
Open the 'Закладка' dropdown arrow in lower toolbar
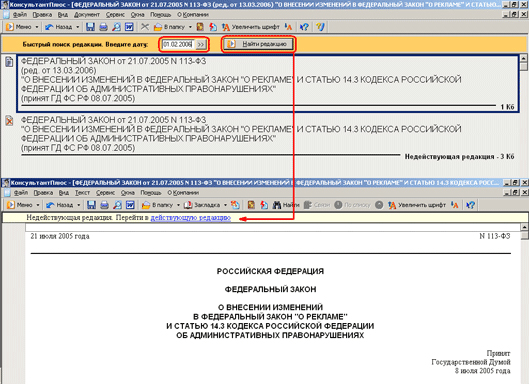[x=225, y=205]
